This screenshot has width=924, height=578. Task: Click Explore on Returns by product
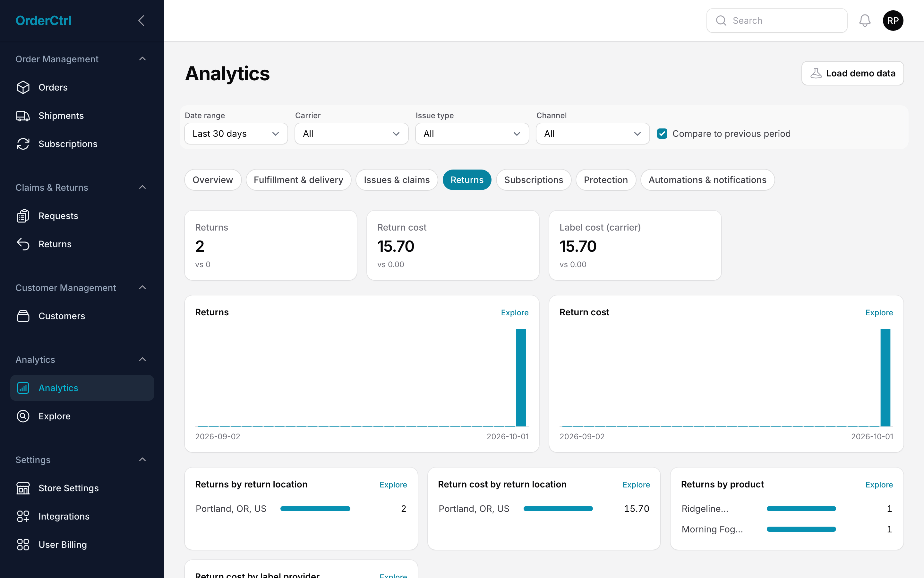(879, 485)
